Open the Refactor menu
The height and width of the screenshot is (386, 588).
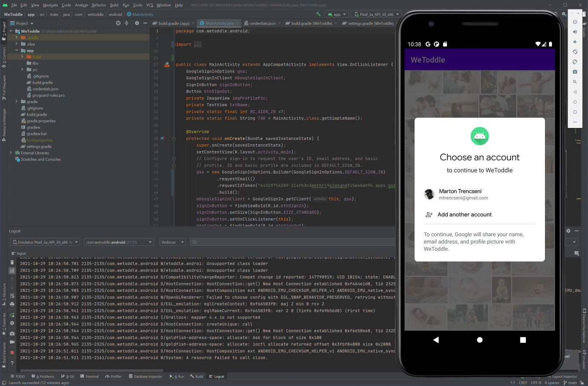99,5
